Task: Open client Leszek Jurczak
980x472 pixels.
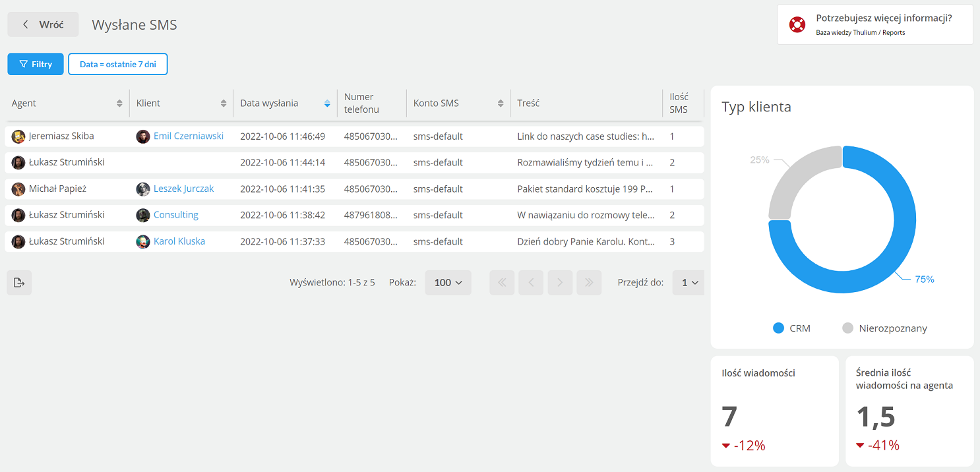Action: coord(184,189)
